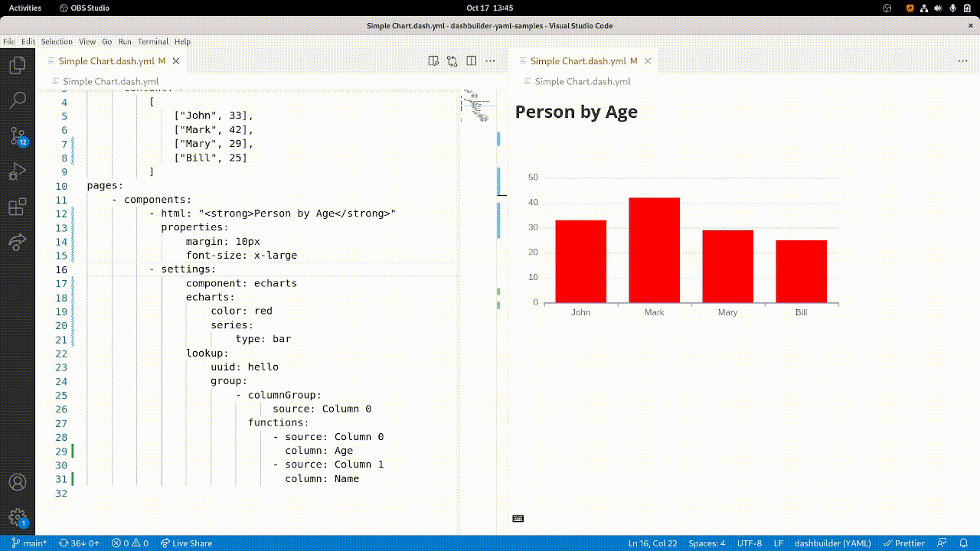Image resolution: width=980 pixels, height=551 pixels.
Task: Click the red Bill bar in chart
Action: tap(802, 272)
